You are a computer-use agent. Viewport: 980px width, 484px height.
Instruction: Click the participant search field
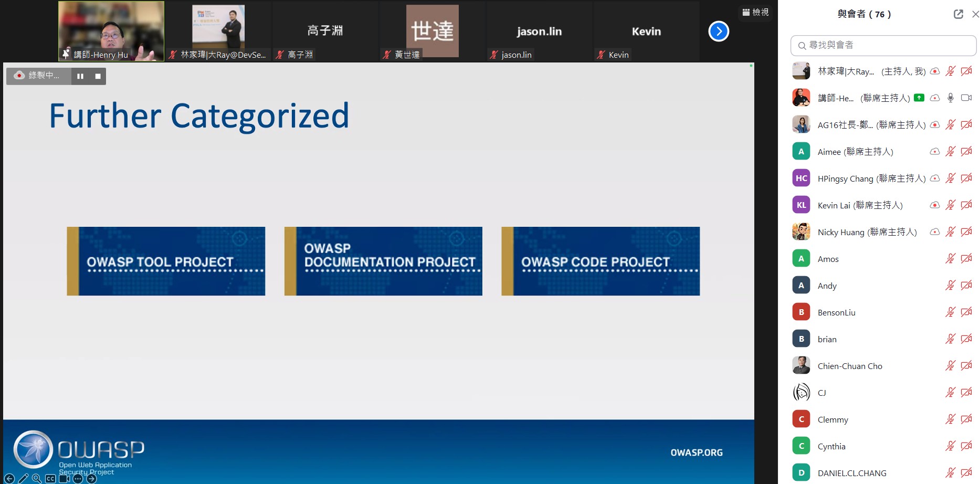tap(883, 46)
